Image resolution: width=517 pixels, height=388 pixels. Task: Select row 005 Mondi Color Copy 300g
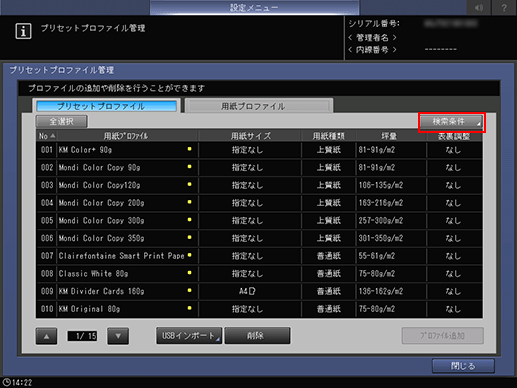(259, 220)
